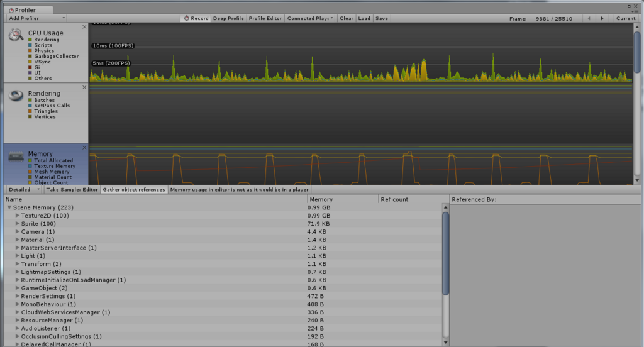Click the memory list vertical scrollbar thumb
644x347 pixels.
[446, 253]
